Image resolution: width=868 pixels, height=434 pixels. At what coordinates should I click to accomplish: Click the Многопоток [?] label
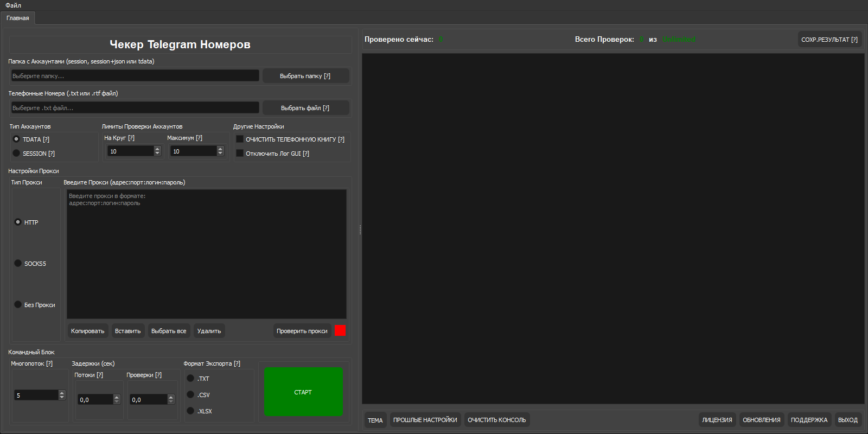click(x=31, y=363)
